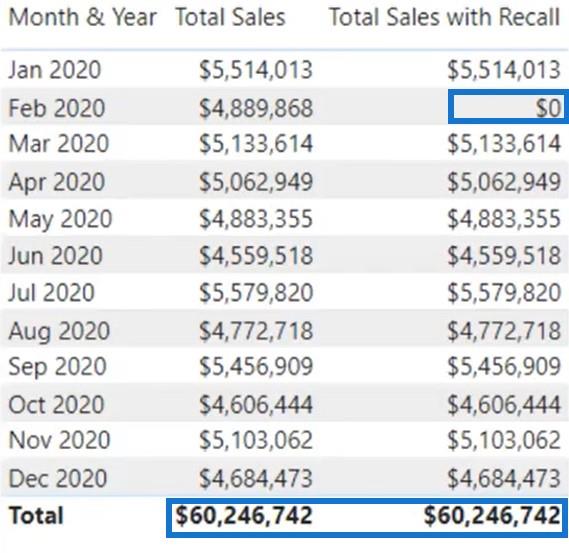Click Sep 2020 recall value $5,456,909
569x553 pixels.
(504, 366)
